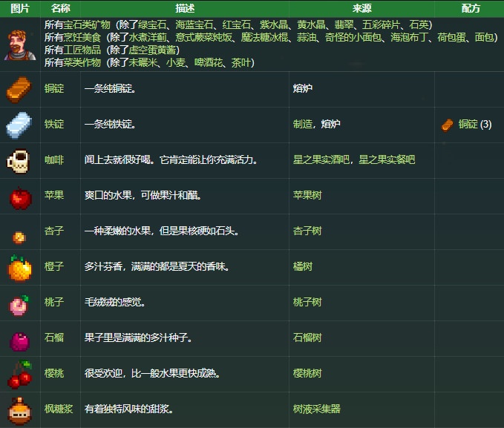Follow the 宝石类矿物 link
Viewport: 504px width, 428px height.
point(86,24)
